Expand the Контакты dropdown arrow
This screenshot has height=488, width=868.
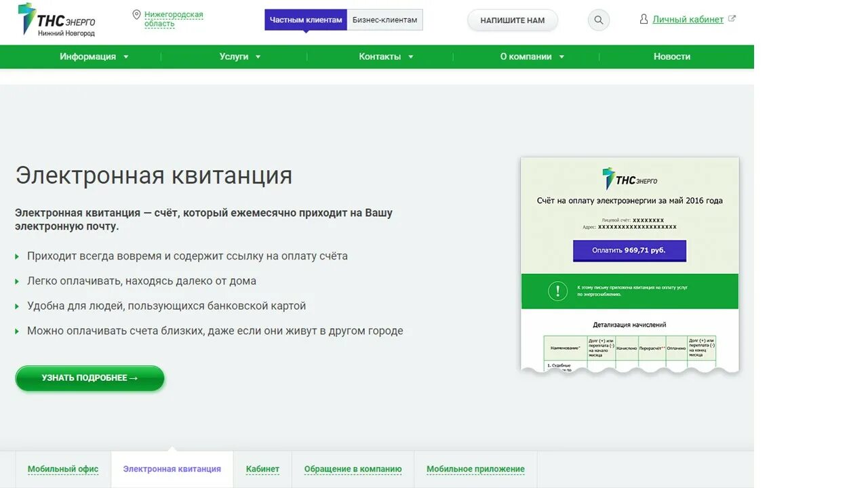point(410,57)
